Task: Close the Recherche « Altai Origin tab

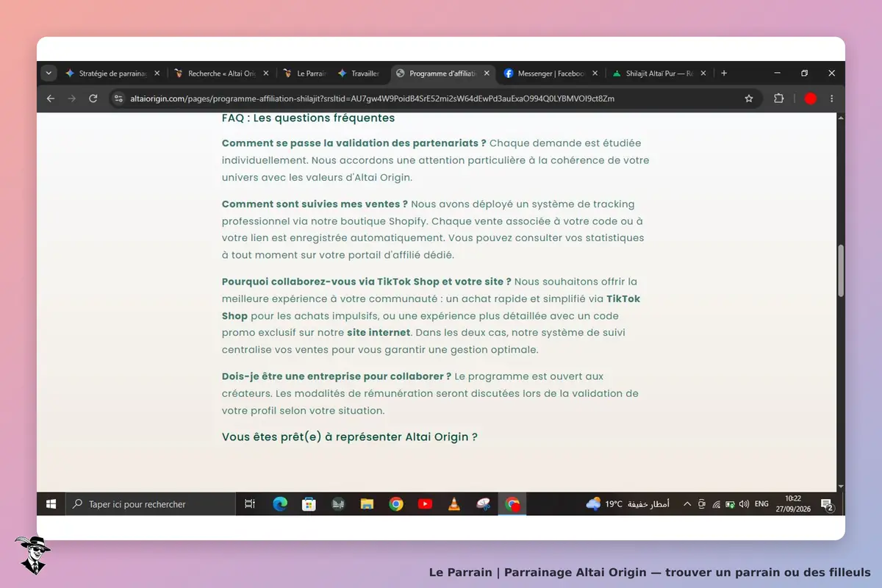Action: pyautogui.click(x=266, y=73)
